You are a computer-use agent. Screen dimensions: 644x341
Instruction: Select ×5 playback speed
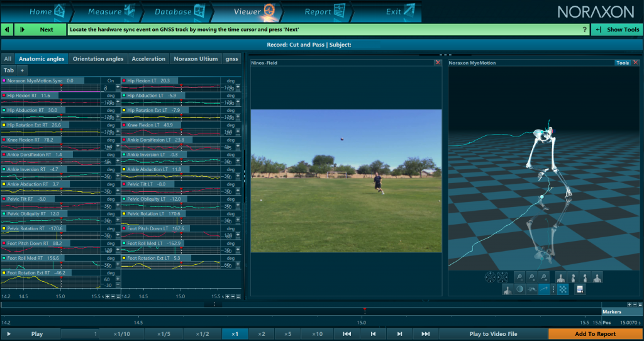(x=287, y=334)
